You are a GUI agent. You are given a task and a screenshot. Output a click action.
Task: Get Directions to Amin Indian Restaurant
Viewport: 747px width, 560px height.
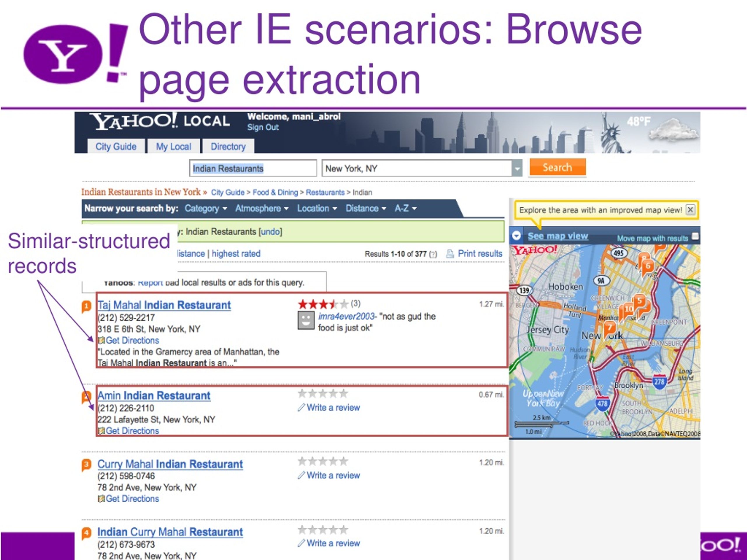tap(132, 431)
